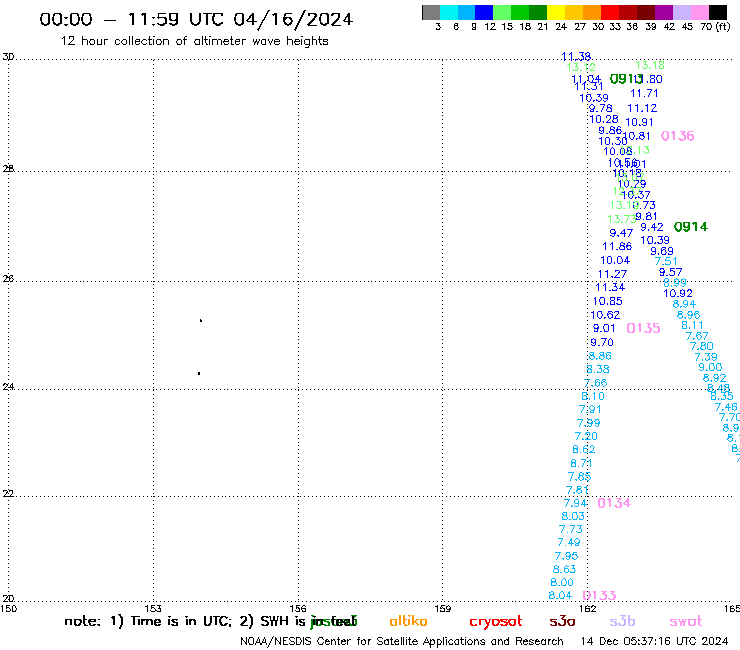Click the wave height value 9.70
Screen dimensions: 740x650
click(602, 342)
